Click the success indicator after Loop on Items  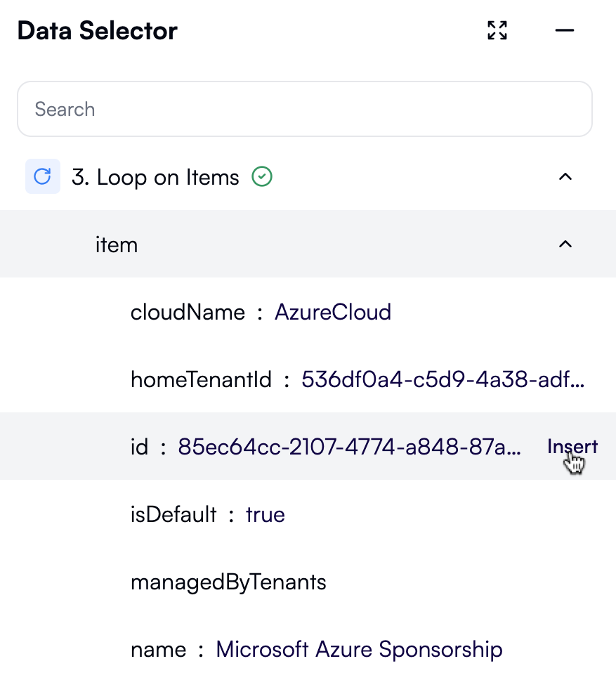261,176
